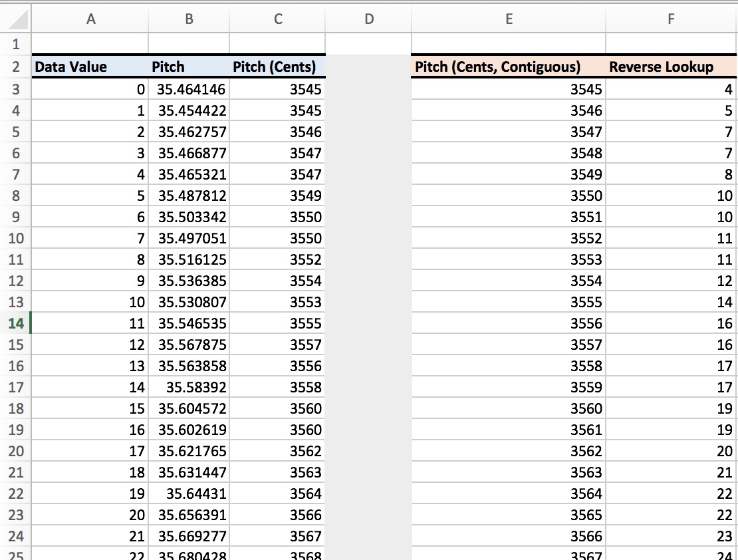
Task: Click the Data Value header cell
Action: pyautogui.click(x=90, y=67)
